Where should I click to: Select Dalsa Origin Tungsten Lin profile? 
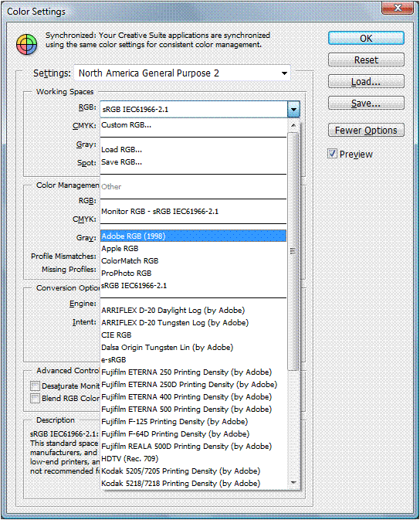tap(193, 347)
